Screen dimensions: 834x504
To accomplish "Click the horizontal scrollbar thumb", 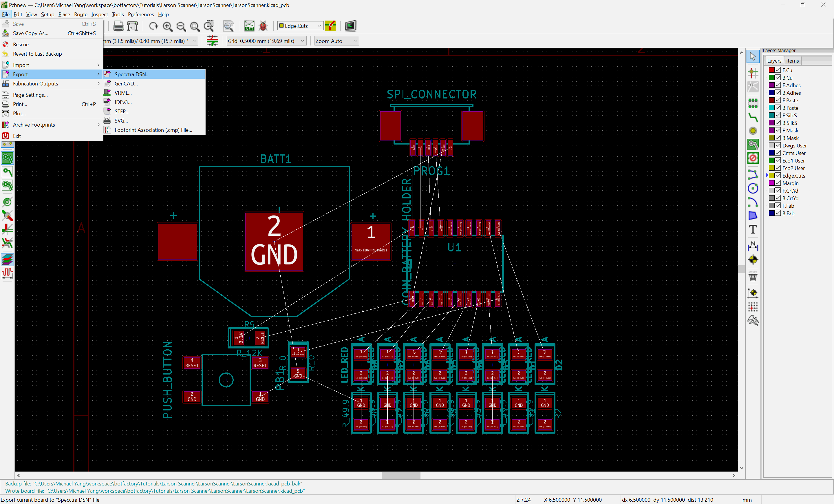I will [401, 475].
